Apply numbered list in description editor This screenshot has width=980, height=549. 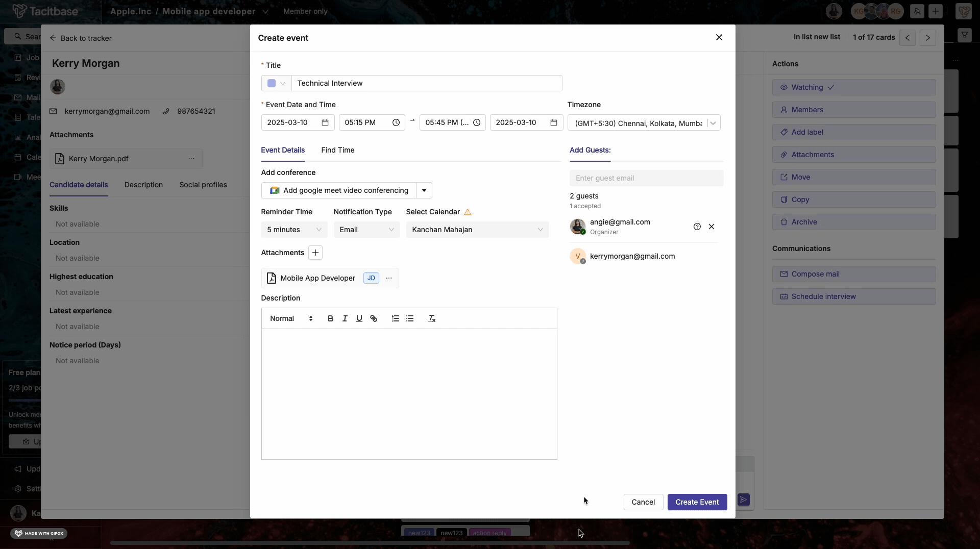pos(395,318)
